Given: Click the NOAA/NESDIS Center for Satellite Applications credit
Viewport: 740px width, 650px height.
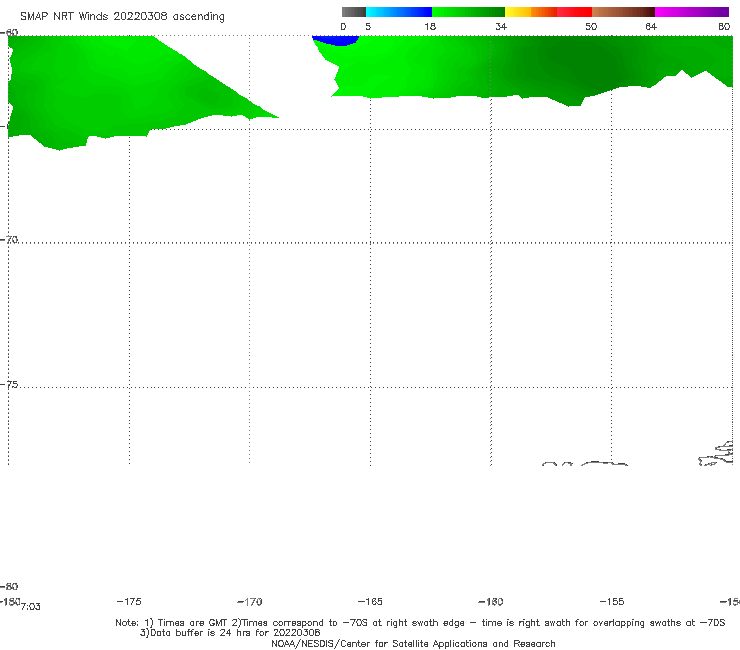Looking at the screenshot, I should (x=413, y=643).
